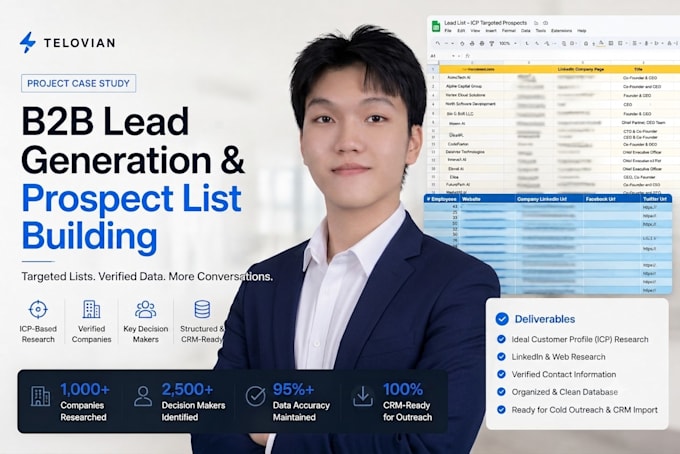Click the Twitter Url column header
The width and height of the screenshot is (680, 454).
655,199
